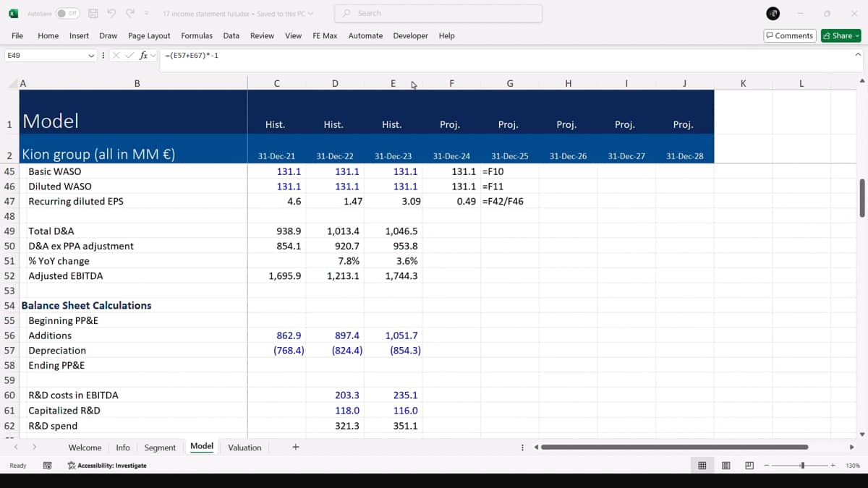The height and width of the screenshot is (488, 868).
Task: Select row 49 header
Action: (9, 231)
